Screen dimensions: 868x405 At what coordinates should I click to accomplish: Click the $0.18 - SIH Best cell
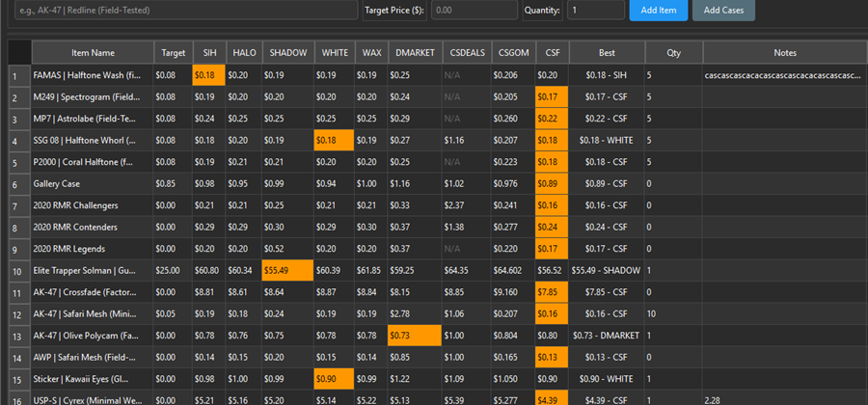[607, 75]
